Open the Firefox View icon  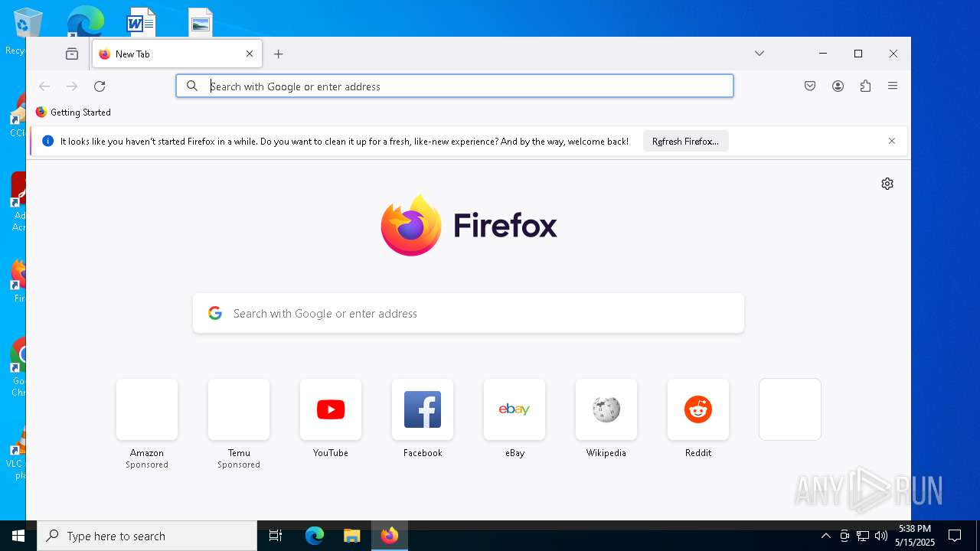pyautogui.click(x=72, y=54)
